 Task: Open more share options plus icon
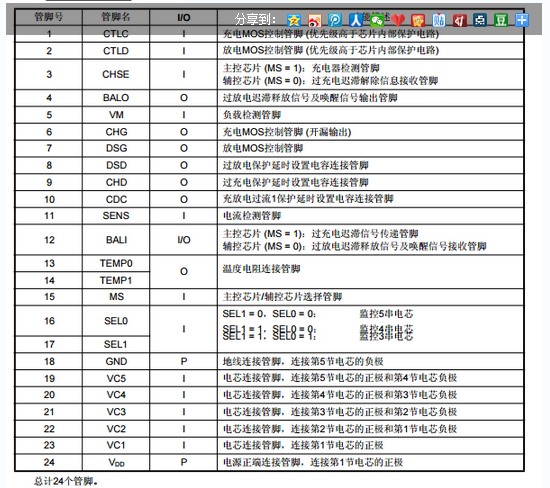pos(522,20)
